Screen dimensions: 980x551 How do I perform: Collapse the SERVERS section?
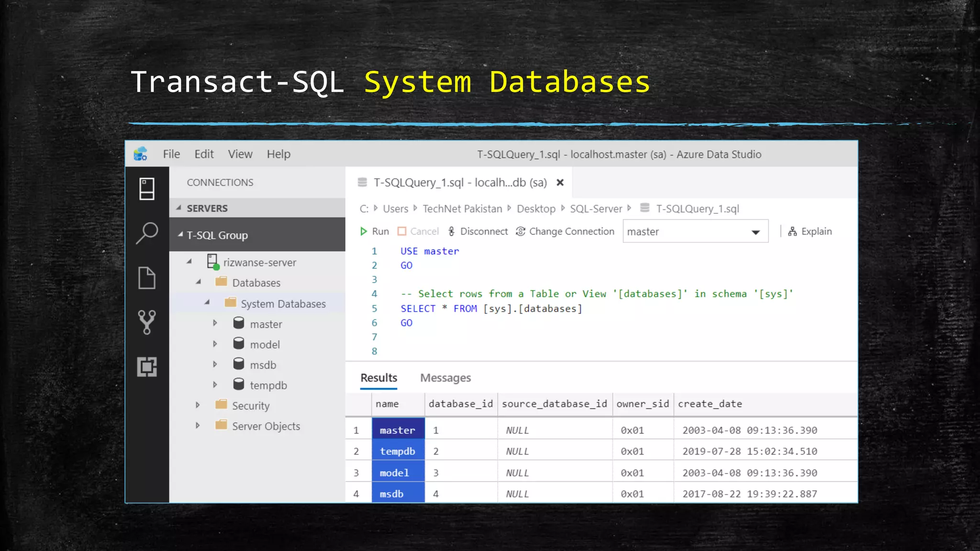(179, 208)
